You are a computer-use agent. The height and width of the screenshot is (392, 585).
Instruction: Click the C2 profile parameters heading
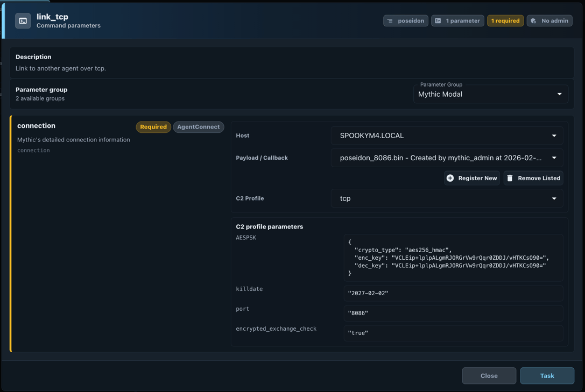(x=270, y=226)
